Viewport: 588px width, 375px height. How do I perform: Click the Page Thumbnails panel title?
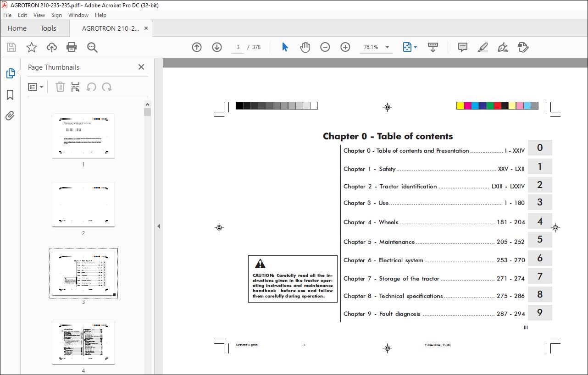(x=54, y=67)
